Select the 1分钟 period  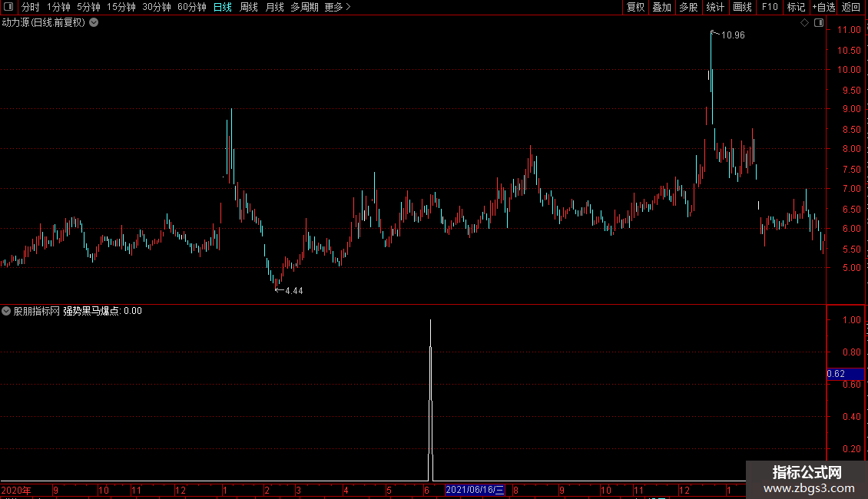click(58, 7)
